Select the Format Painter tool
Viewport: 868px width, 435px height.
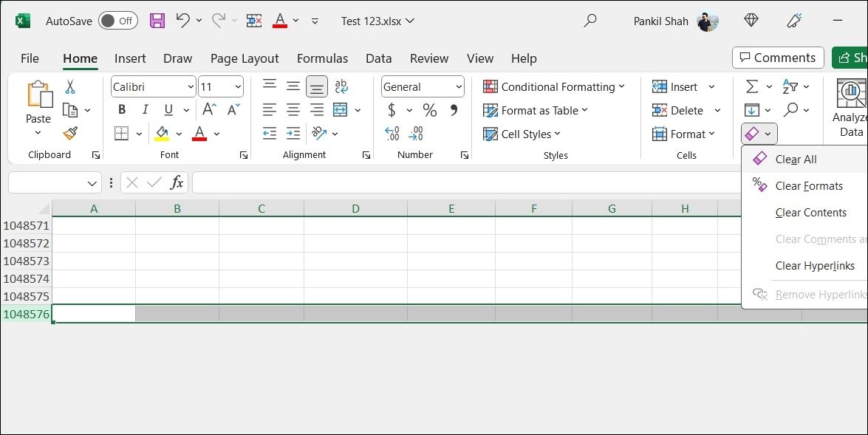click(71, 133)
